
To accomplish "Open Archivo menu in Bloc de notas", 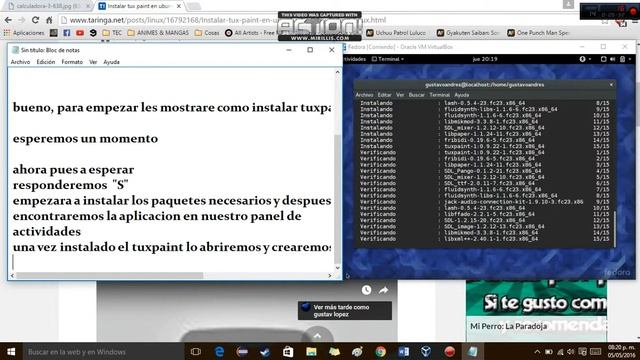I will 20,62.
